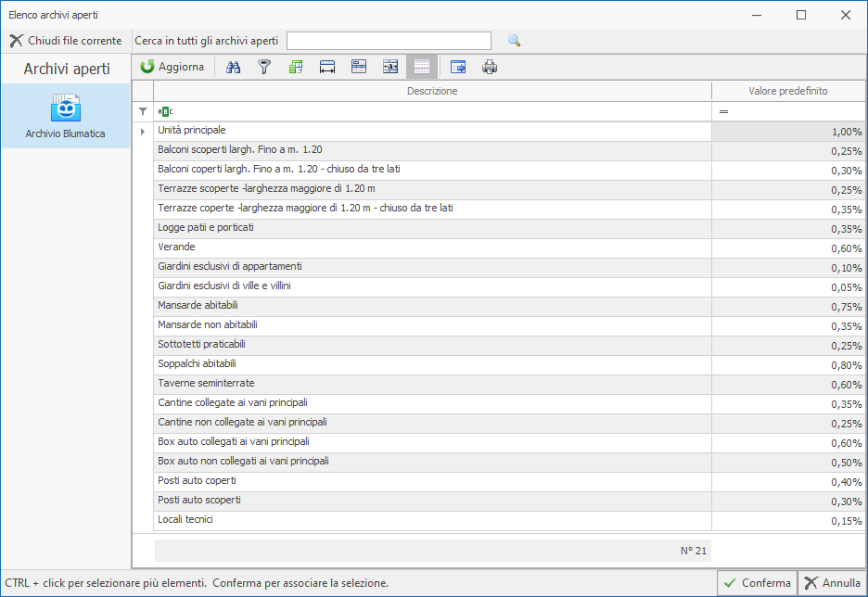This screenshot has height=597, width=868.
Task: Select Box auto collegati ai vani principali
Action: pyautogui.click(x=432, y=443)
